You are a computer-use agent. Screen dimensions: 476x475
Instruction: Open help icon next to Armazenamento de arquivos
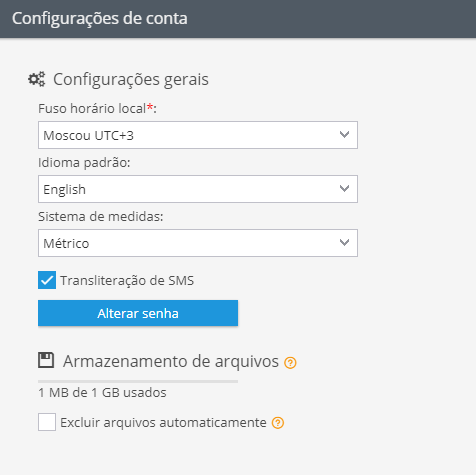[x=290, y=363]
